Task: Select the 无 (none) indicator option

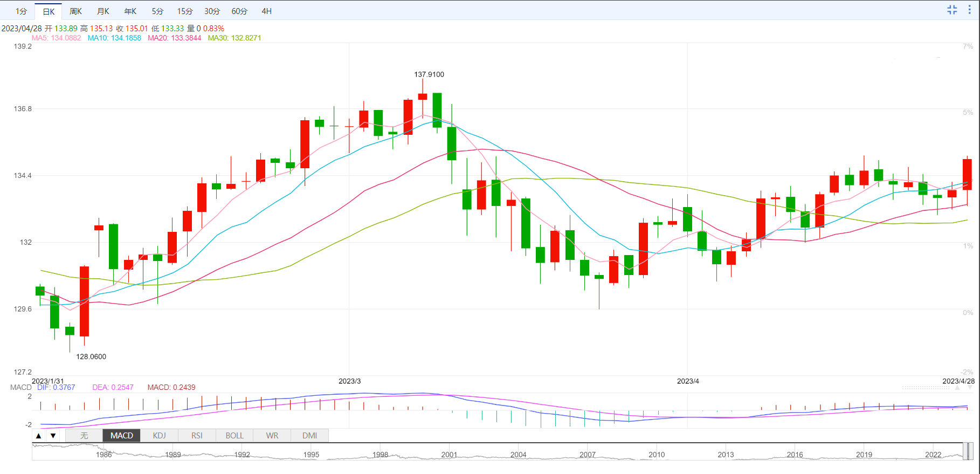Action: (84, 436)
